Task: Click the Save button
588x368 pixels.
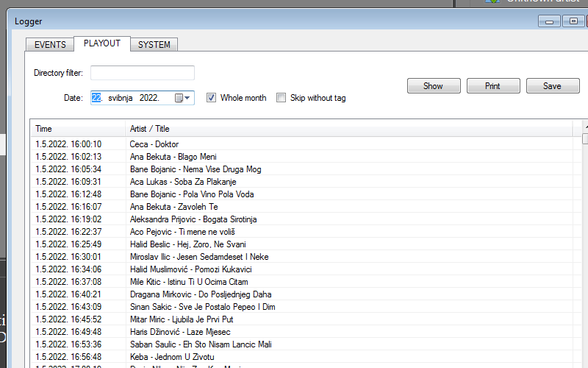Action: [552, 86]
